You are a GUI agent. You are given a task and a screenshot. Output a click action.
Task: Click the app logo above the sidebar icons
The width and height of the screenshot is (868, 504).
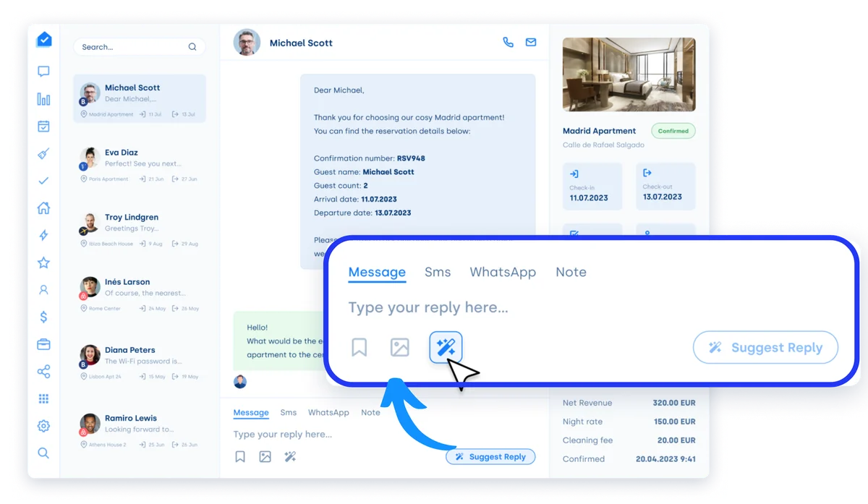pos(43,40)
